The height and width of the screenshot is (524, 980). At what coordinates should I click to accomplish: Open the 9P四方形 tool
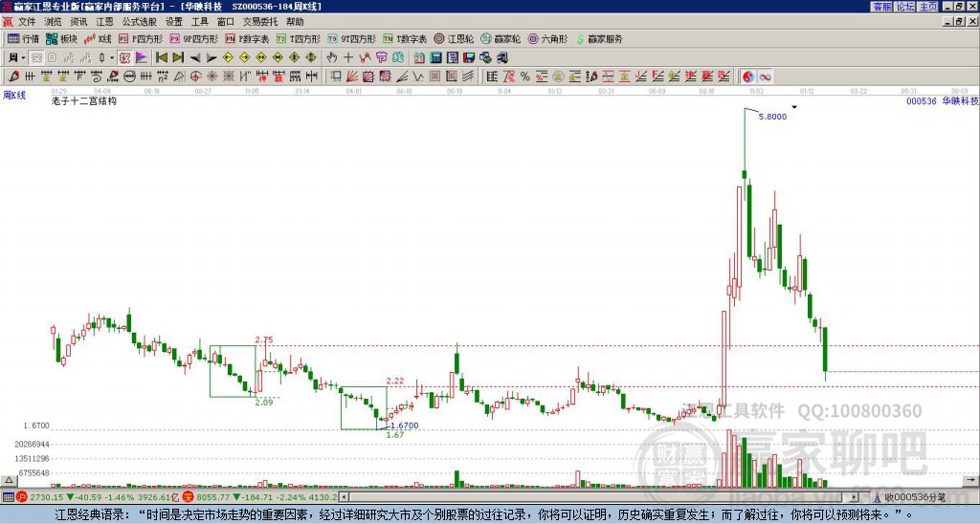coord(193,38)
